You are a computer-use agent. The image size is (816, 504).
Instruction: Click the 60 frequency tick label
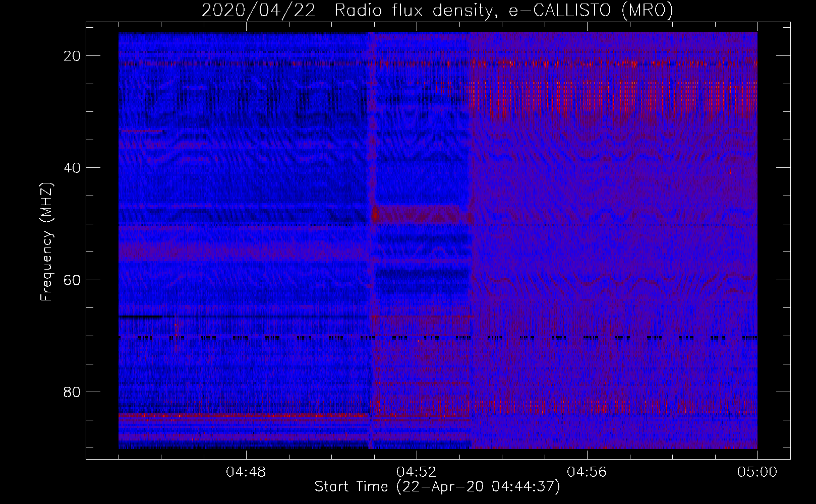pyautogui.click(x=73, y=280)
